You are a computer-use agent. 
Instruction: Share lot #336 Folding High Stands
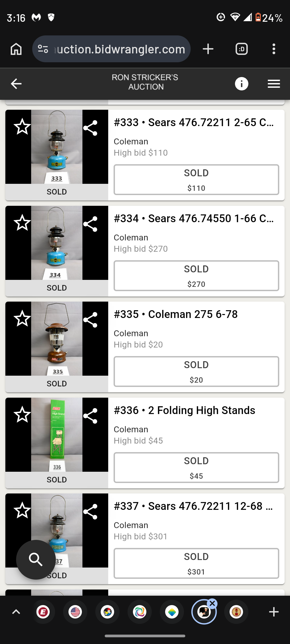(90, 416)
